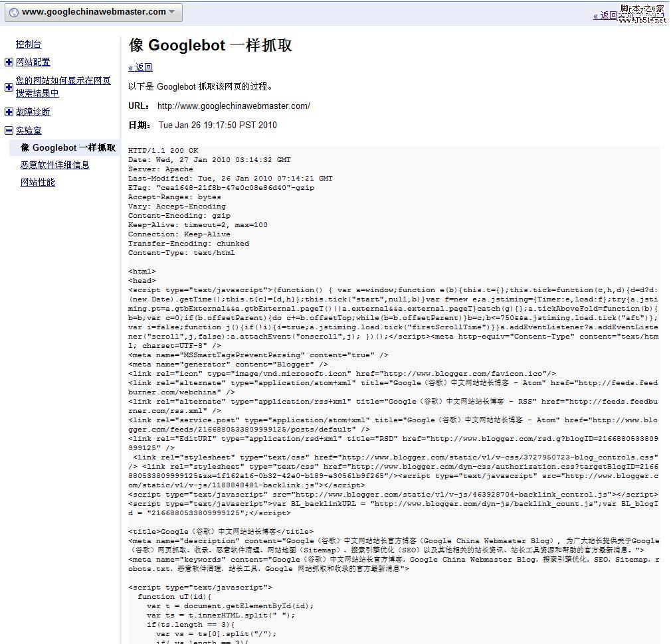
Task: Open the 您的网站如何显示在网页搜索结果中 link
Action: tap(63, 87)
